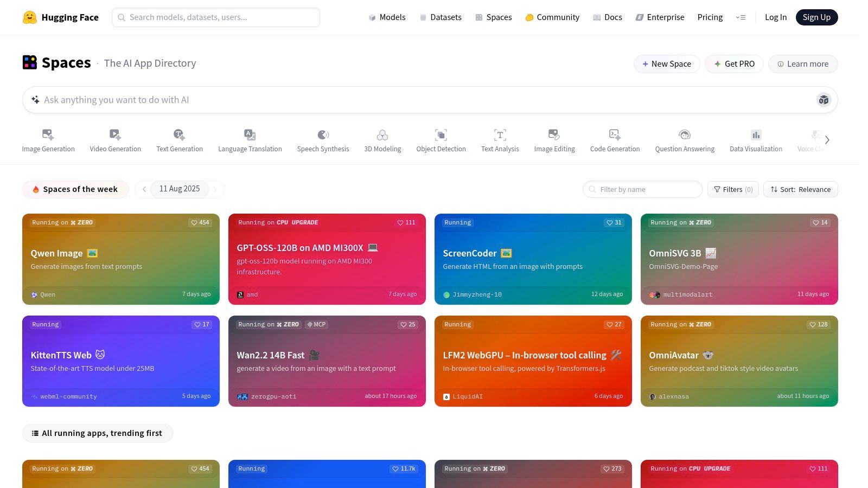Open the KittenTTS Web space card

click(x=121, y=361)
